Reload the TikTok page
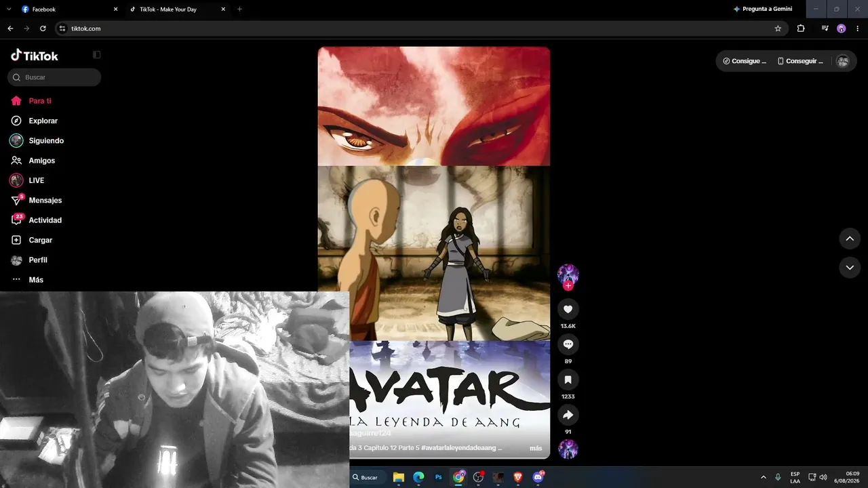The image size is (868, 488). (x=43, y=28)
